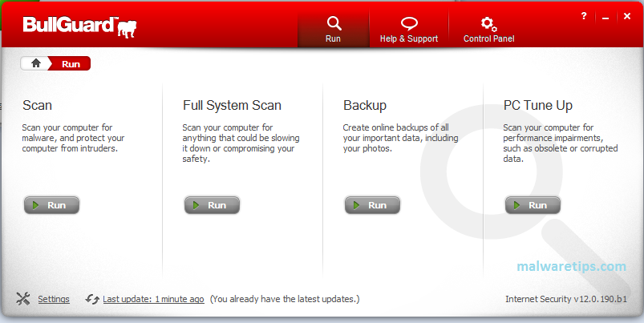Run the Scan task
The image size is (644, 323).
pyautogui.click(x=51, y=205)
